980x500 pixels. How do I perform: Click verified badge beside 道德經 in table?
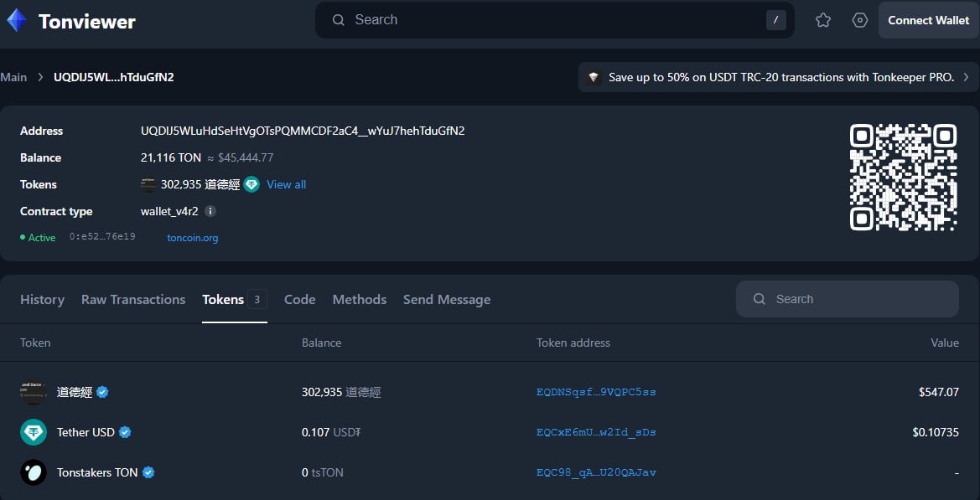102,392
